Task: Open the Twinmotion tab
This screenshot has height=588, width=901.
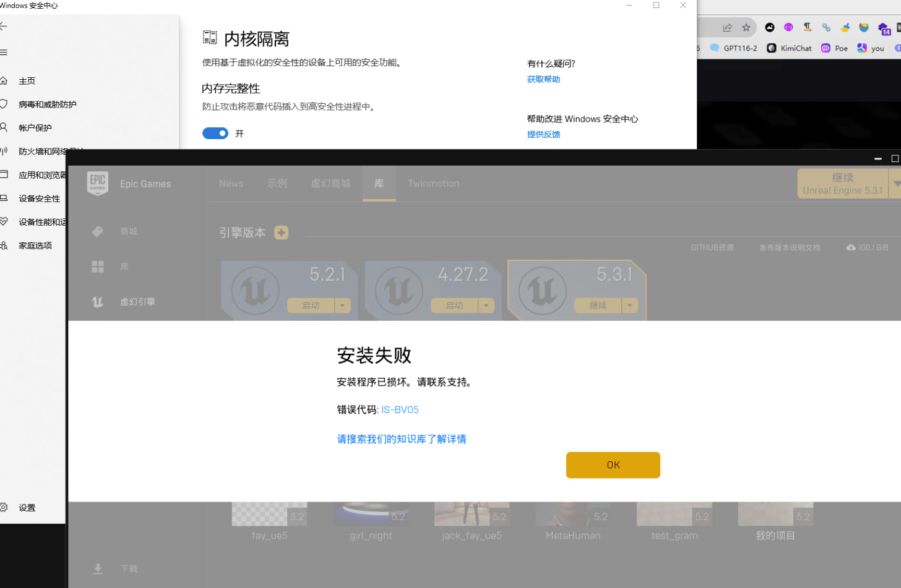Action: 434,184
